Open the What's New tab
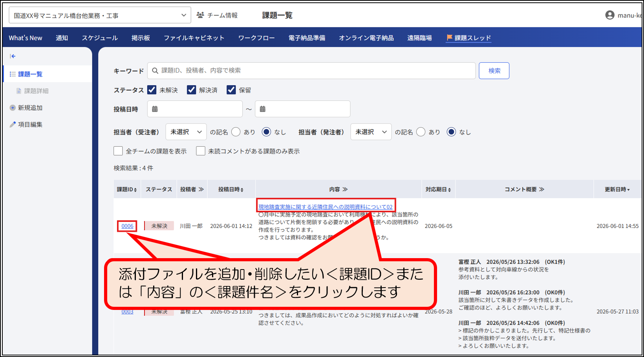The image size is (644, 357). point(26,38)
